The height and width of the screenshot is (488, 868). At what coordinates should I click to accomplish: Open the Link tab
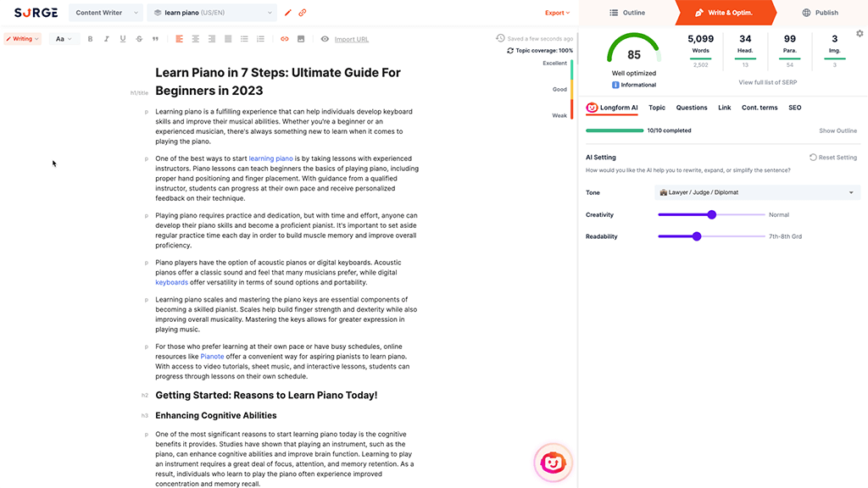tap(725, 108)
